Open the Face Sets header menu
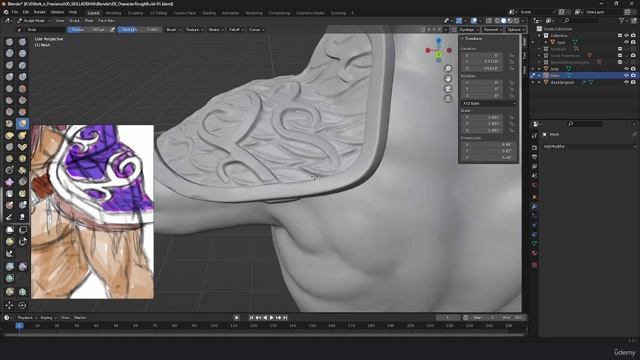Screen dimensions: 640x360 (x=106, y=20)
